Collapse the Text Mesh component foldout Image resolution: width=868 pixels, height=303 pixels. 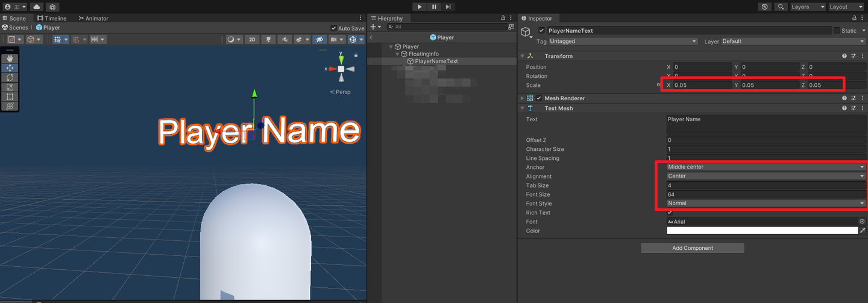(x=523, y=109)
